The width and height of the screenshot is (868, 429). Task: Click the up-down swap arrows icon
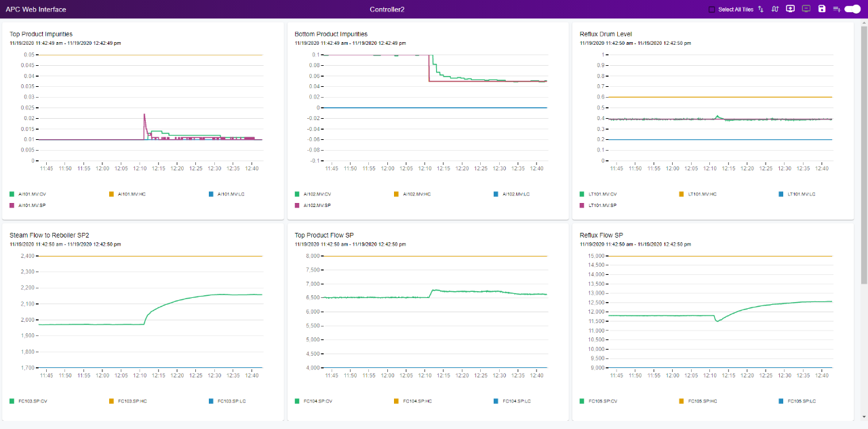[760, 10]
